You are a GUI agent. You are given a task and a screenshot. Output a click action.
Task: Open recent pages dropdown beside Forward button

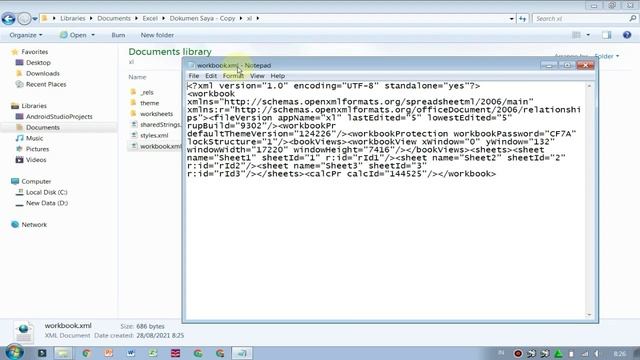point(35,19)
